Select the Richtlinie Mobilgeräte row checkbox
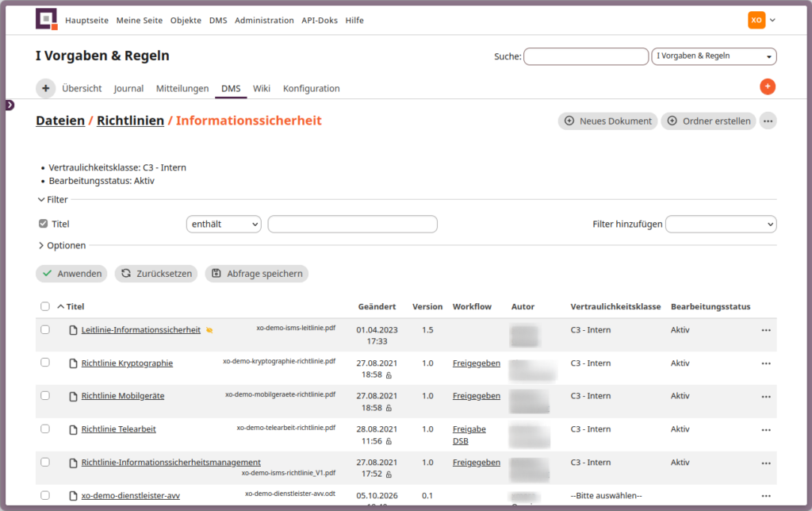This screenshot has width=812, height=511. (x=45, y=395)
